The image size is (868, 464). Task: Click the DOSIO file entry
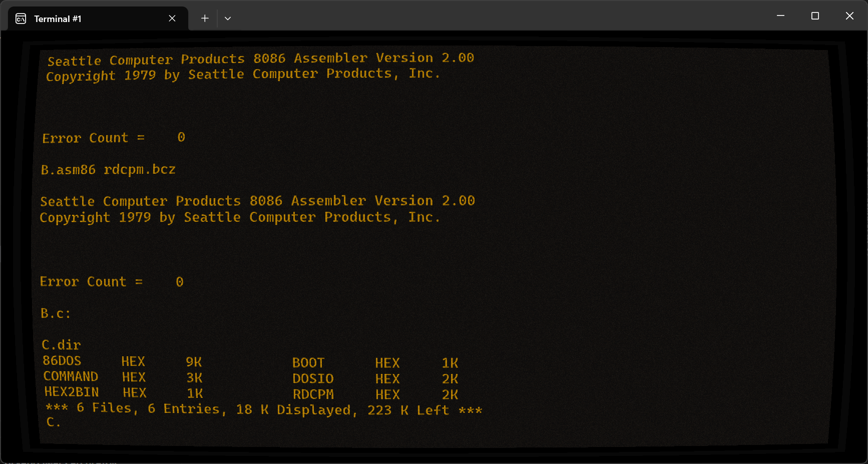tap(375, 379)
